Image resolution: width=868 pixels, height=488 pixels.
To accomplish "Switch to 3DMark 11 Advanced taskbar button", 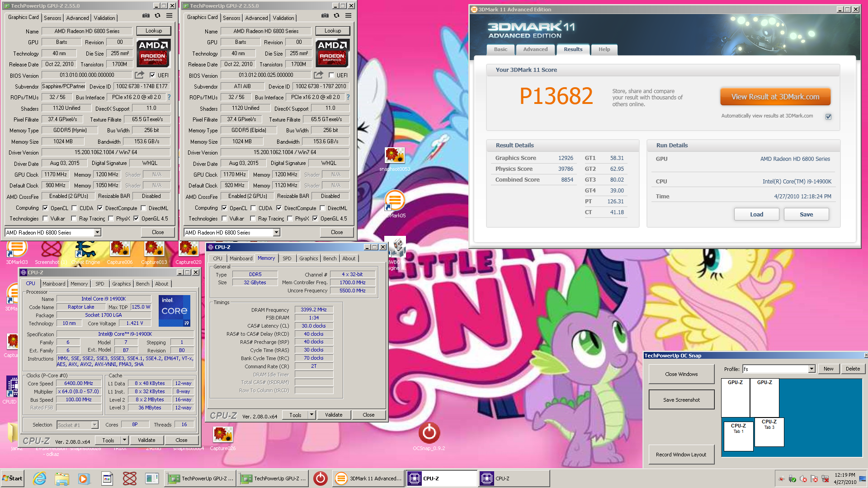I will click(368, 479).
